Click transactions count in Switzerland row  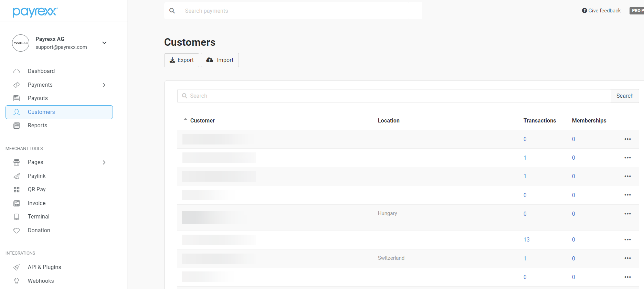525,258
